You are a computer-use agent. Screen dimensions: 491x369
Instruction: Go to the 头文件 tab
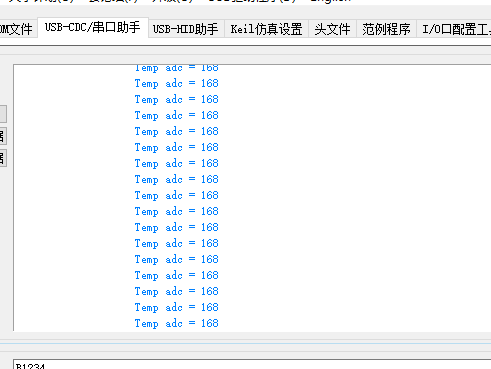(332, 29)
